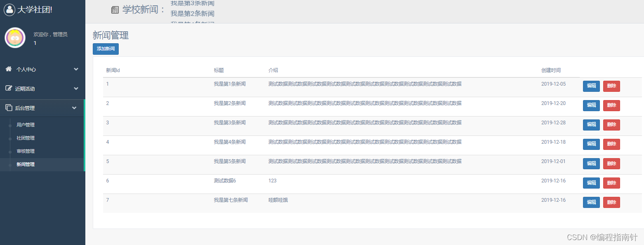644x245 pixels.
Task: Select the 后台管理 menu
Action: pyautogui.click(x=42, y=108)
